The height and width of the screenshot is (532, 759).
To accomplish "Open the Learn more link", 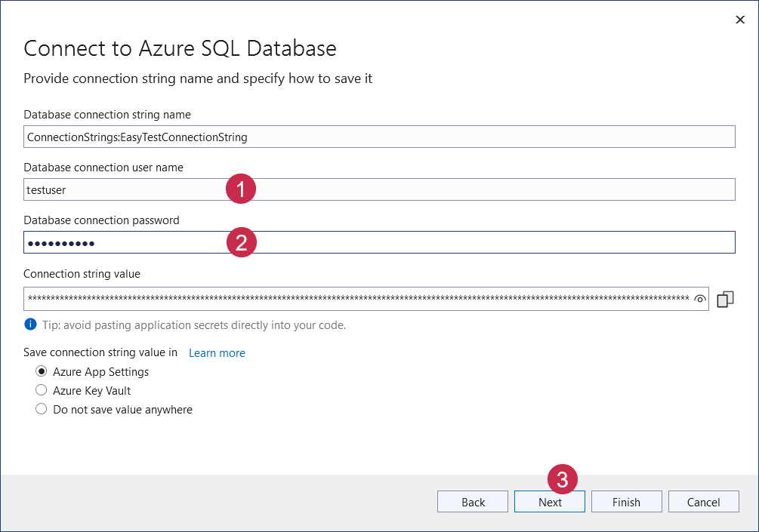I will (x=217, y=353).
